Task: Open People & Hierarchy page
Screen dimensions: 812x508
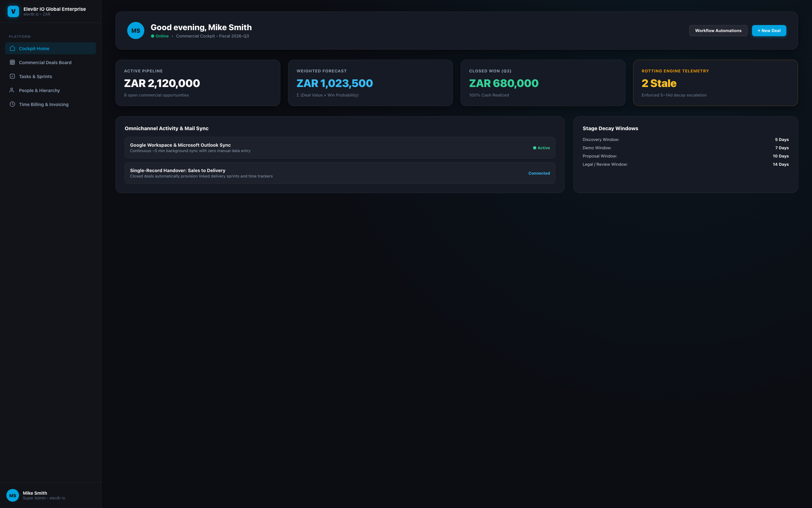Action: point(50,90)
